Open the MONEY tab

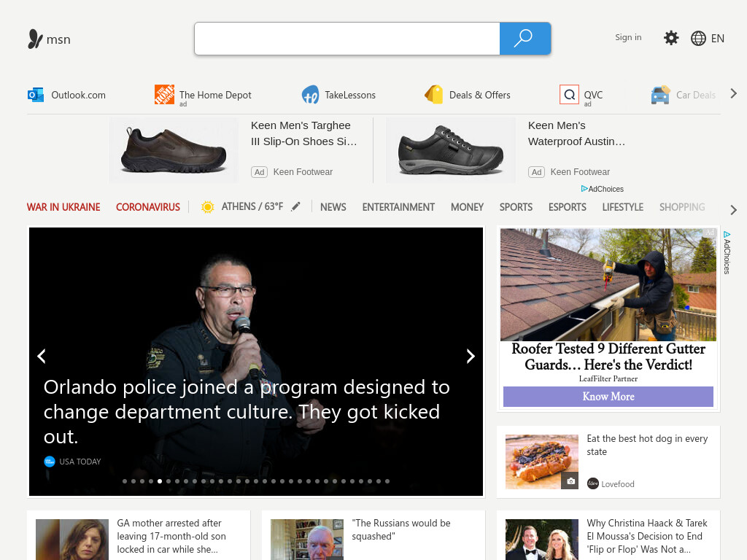pos(467,207)
